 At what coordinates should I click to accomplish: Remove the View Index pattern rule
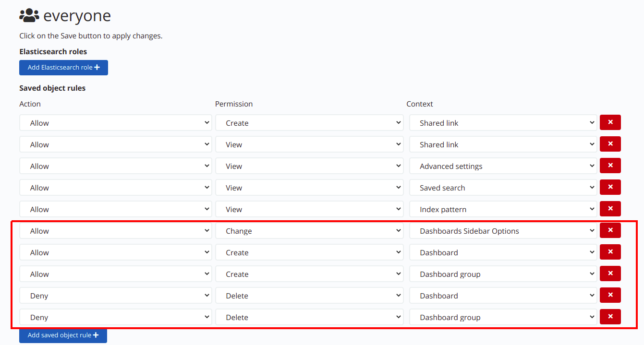[x=610, y=209]
